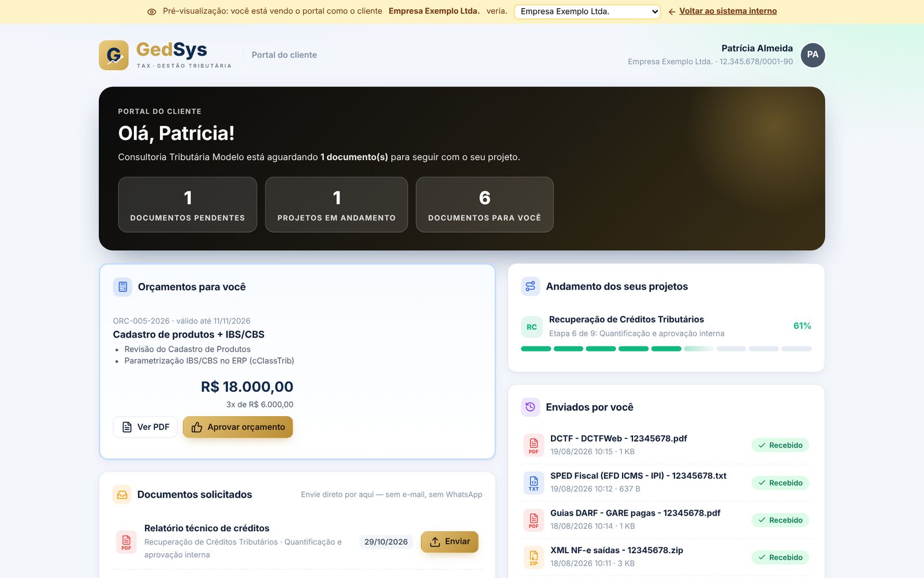Open the SPED Fiscal (EFD ICMS - IPI) file name
924x578 pixels.
[638, 476]
